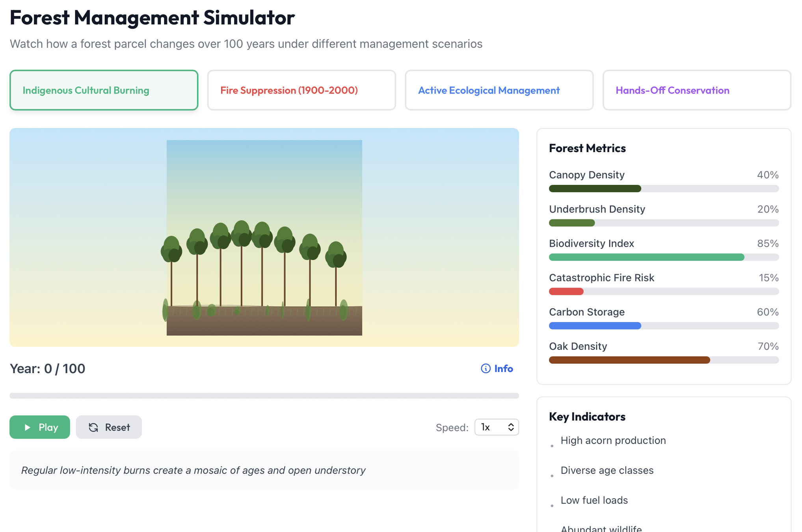Click the Biodiversity Index metric label
The image size is (802, 532).
[x=592, y=243]
